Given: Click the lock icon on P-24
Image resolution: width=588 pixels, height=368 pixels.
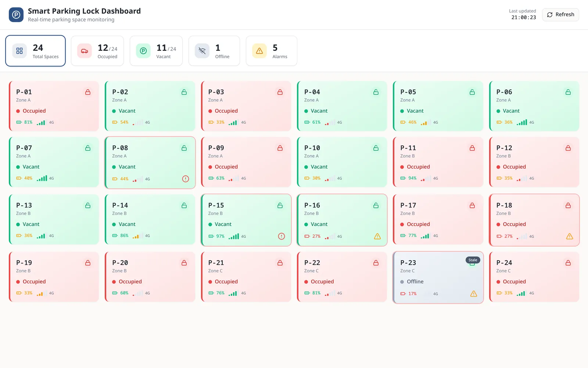Looking at the screenshot, I should point(568,263).
